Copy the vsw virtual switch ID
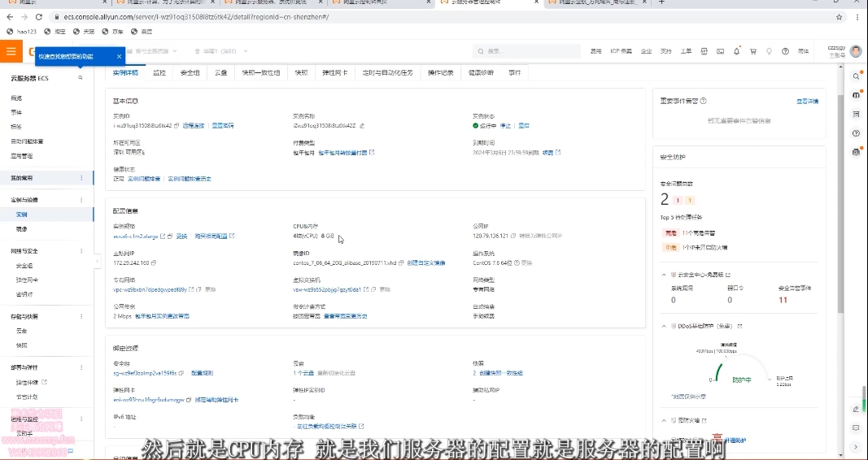This screenshot has width=868, height=460. [x=373, y=289]
